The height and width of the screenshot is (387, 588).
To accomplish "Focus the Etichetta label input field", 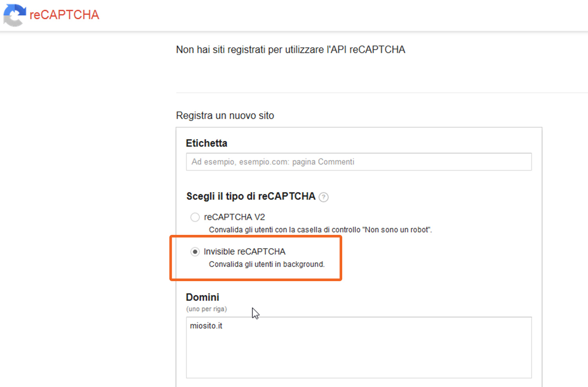I will pos(359,162).
